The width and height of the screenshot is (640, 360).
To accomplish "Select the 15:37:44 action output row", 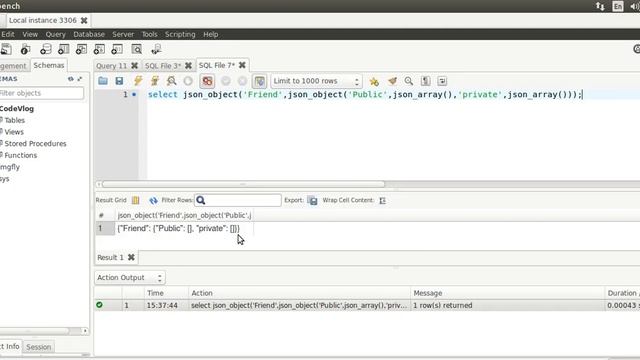I will (367, 305).
